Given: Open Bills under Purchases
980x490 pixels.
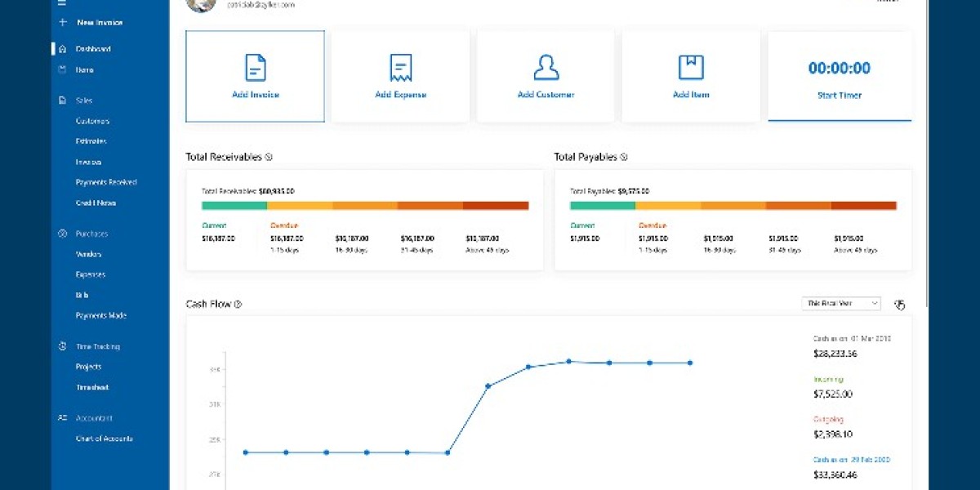Looking at the screenshot, I should (x=82, y=295).
